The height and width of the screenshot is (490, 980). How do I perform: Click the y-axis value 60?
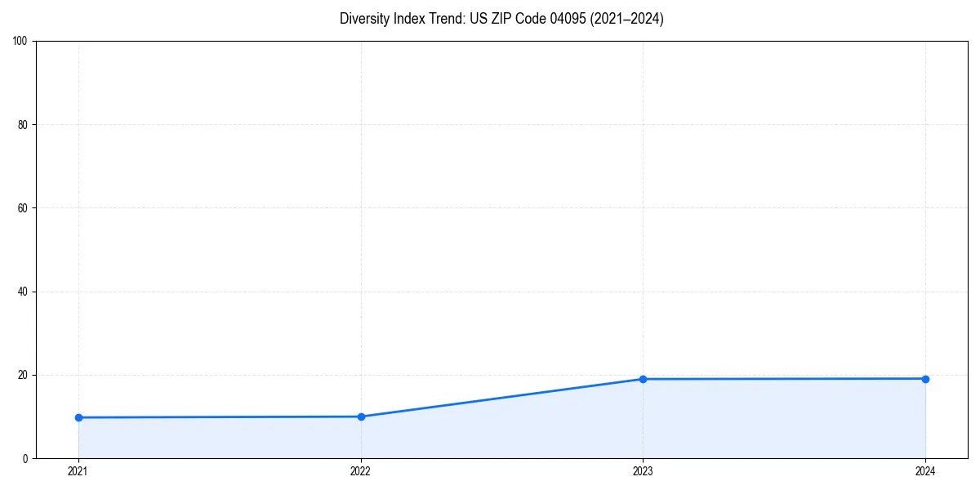tap(24, 208)
